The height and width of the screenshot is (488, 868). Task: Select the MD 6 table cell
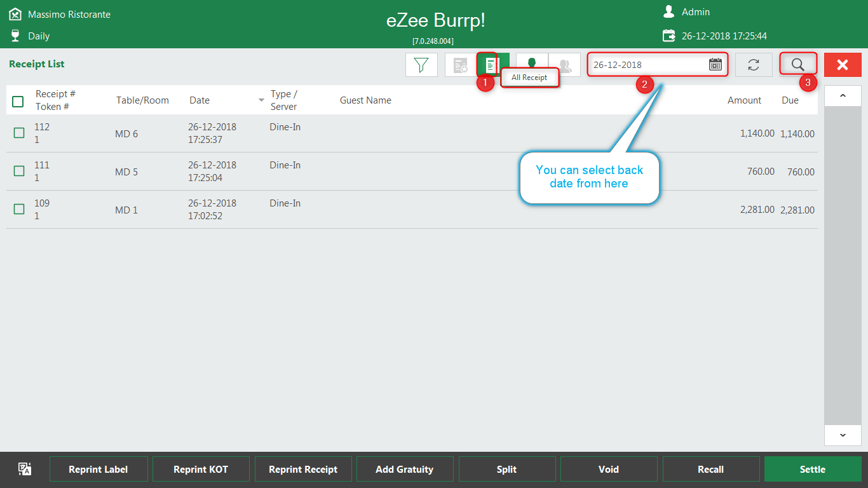pos(126,133)
